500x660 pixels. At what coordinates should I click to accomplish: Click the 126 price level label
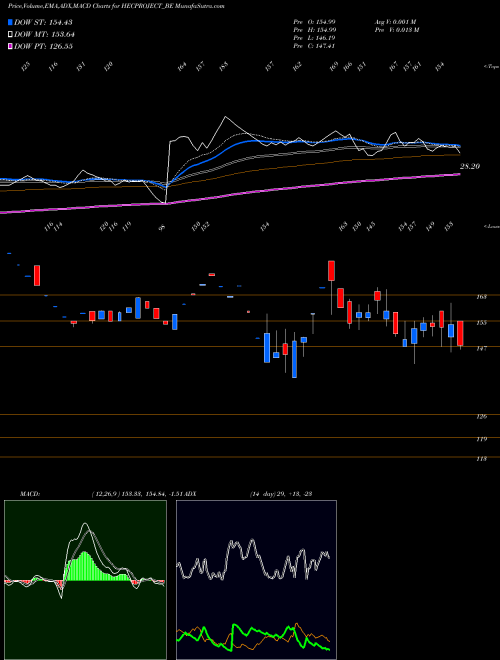coord(481,416)
